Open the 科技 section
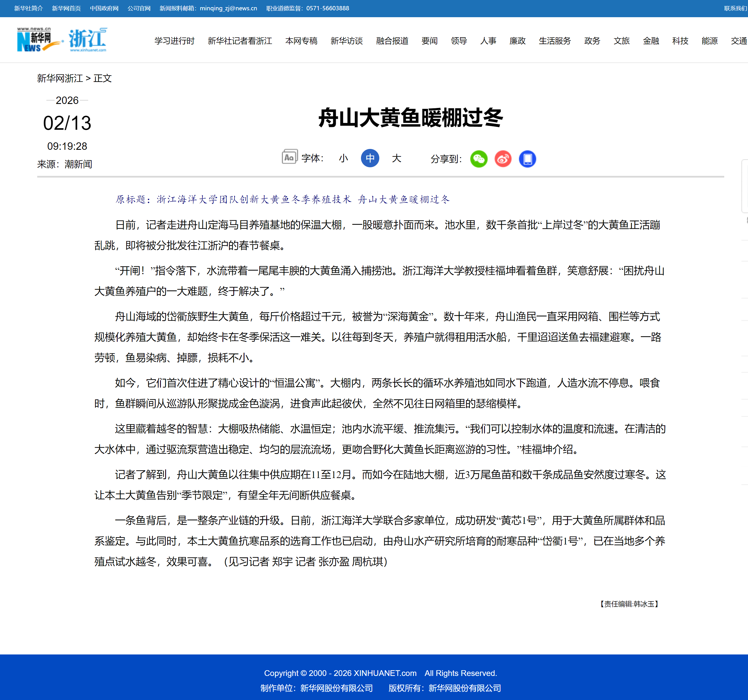 680,41
